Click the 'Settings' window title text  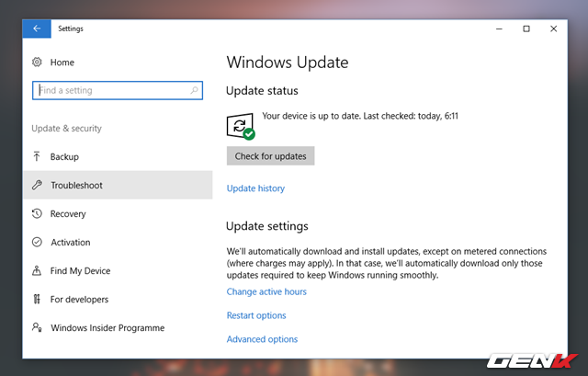click(71, 28)
